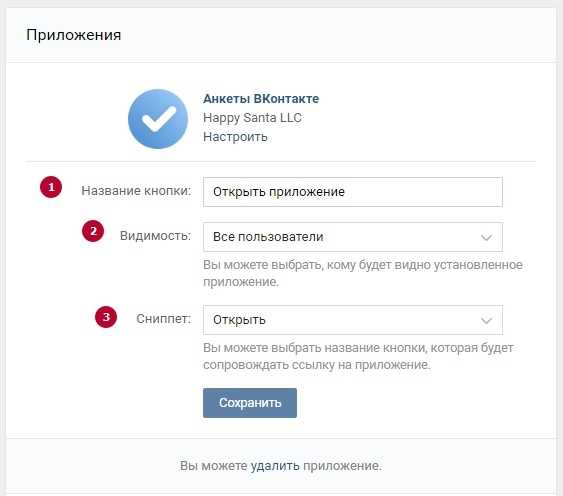Click the Сниппет field label

[163, 319]
